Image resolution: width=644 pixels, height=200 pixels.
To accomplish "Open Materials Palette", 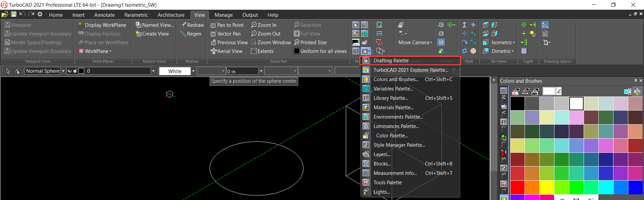I will click(x=410, y=108).
